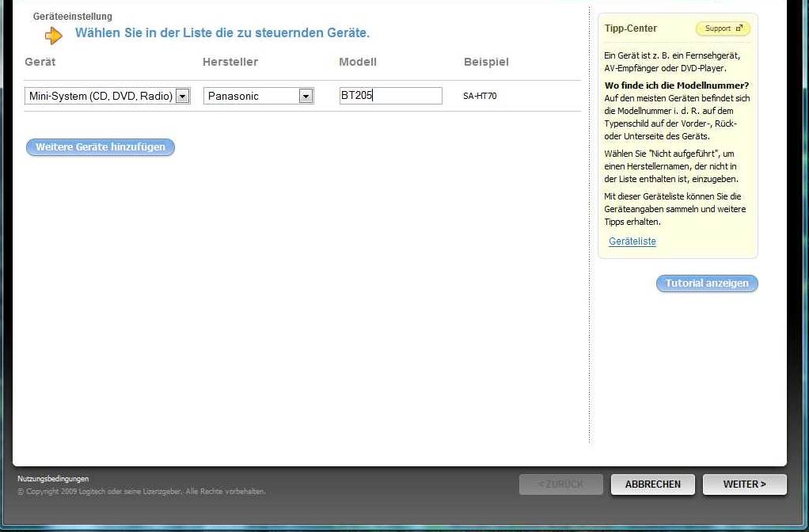Select the SA-HT70 example model text

point(480,97)
